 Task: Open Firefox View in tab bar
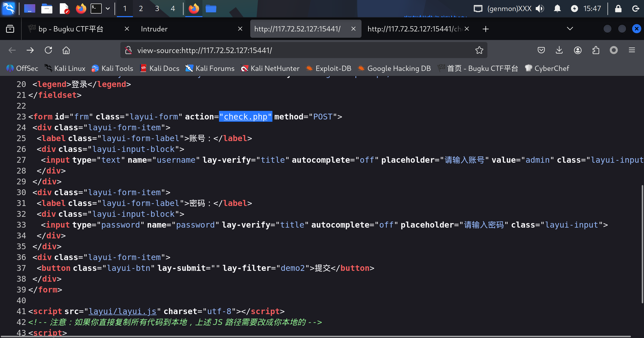click(10, 29)
